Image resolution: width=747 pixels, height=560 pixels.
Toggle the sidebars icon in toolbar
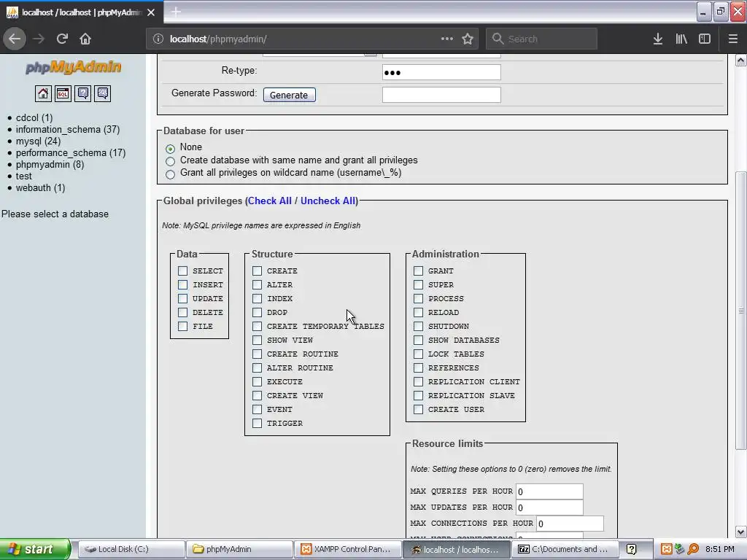coord(705,39)
